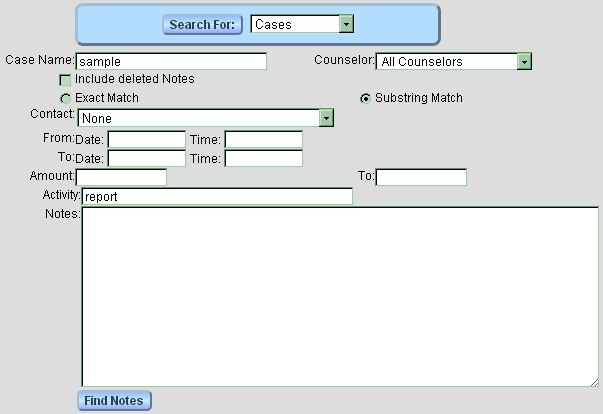This screenshot has height=414, width=603.
Task: Select the Exact Match radio button
Action: pyautogui.click(x=66, y=98)
